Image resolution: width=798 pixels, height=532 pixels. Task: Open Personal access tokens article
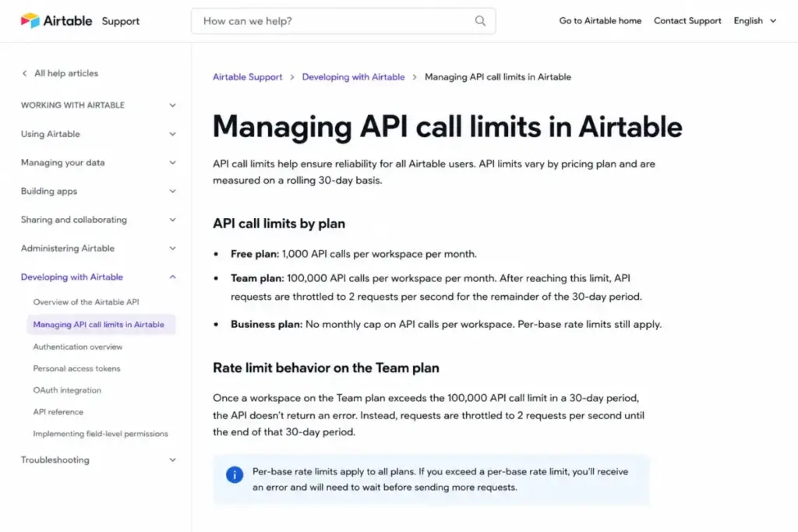77,368
